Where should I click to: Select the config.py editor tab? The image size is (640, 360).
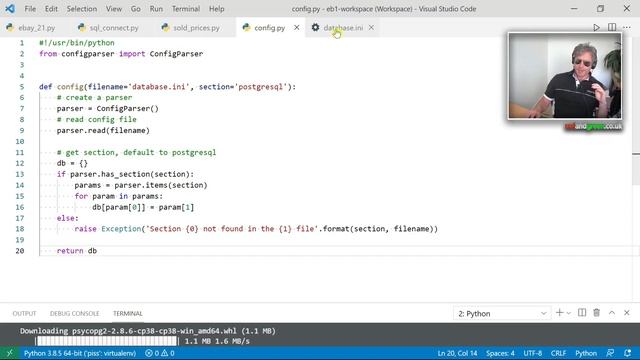(269, 28)
